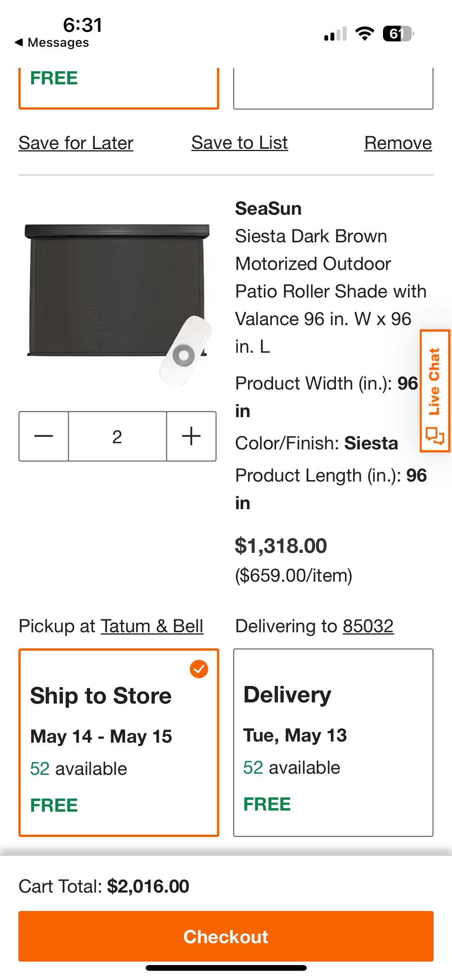The width and height of the screenshot is (452, 980).
Task: Open the SeaSun Siesta roller shade title
Action: (330, 278)
